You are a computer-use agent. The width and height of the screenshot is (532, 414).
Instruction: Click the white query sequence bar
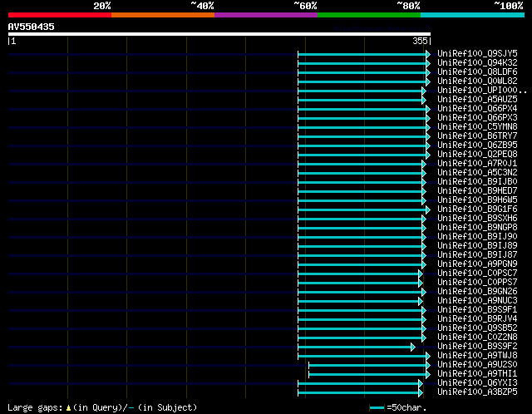[x=219, y=34]
